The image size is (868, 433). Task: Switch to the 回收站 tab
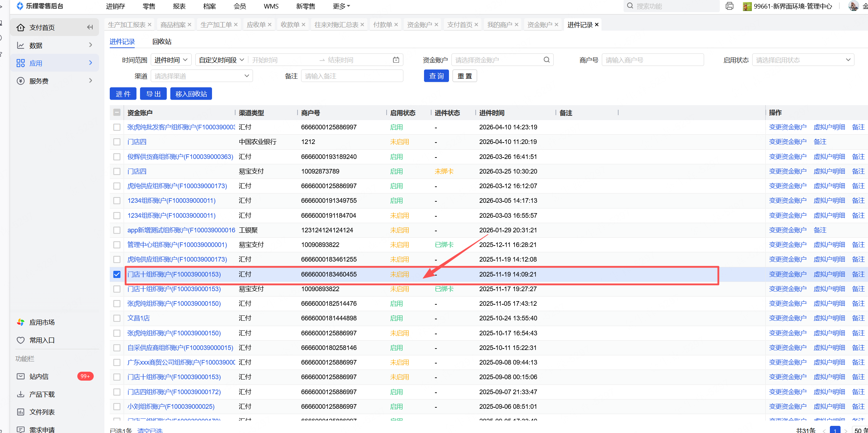point(162,42)
